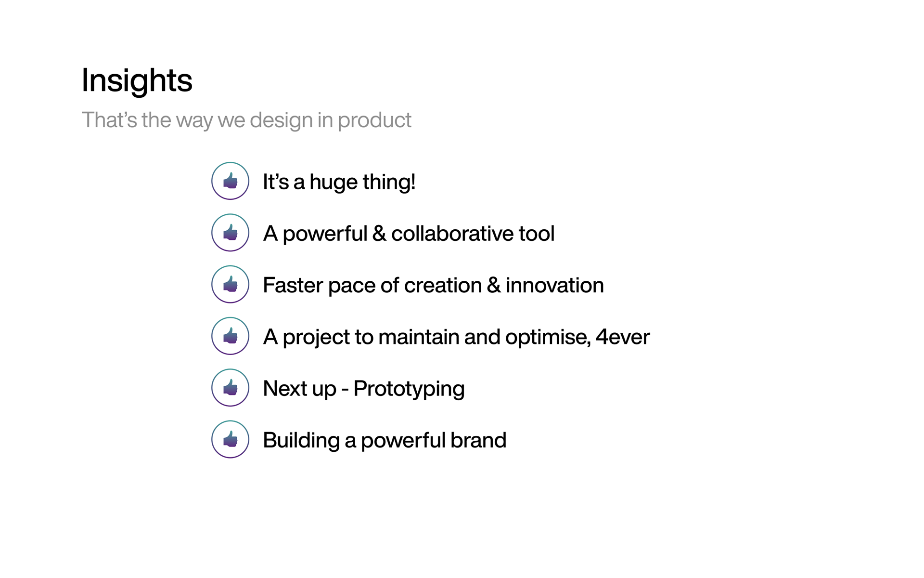Click the thumbs-up icon beside "It's a huge thing!"
Screen dimensions: 924x578
[x=230, y=181]
